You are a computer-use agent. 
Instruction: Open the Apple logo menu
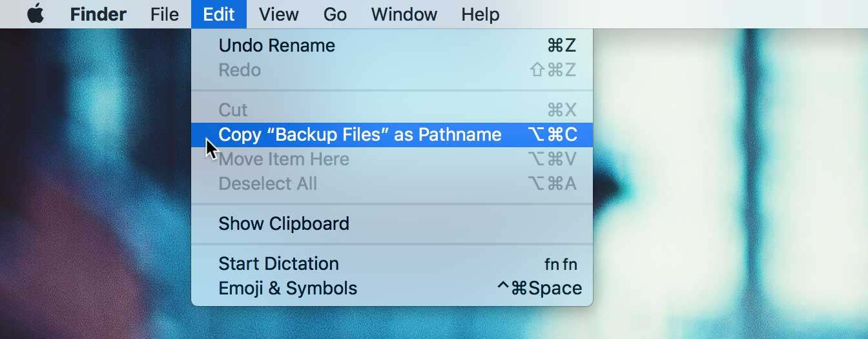coord(36,14)
